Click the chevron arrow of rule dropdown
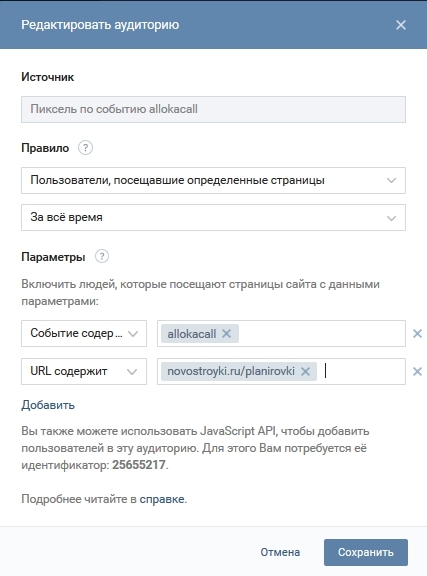427x576 pixels. (x=391, y=181)
